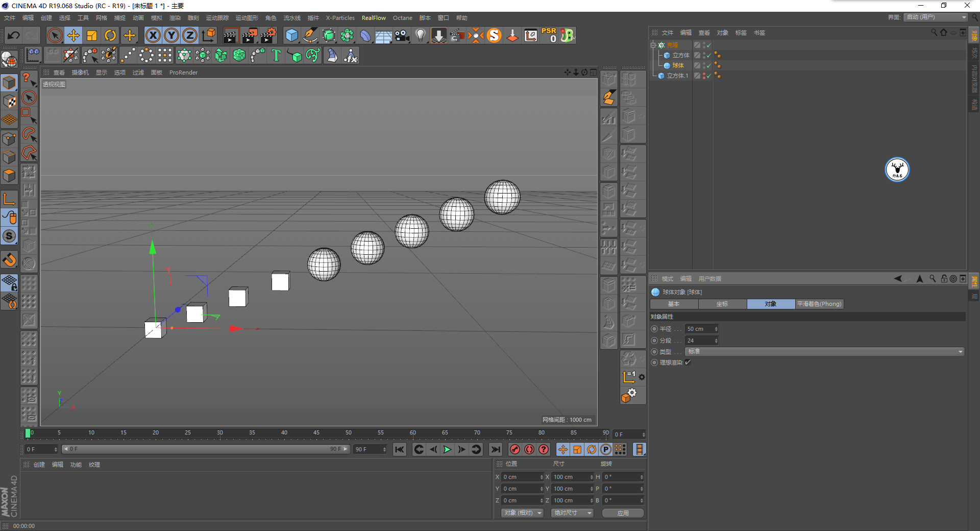Toggle the 分段 animation circle button

tap(654, 341)
